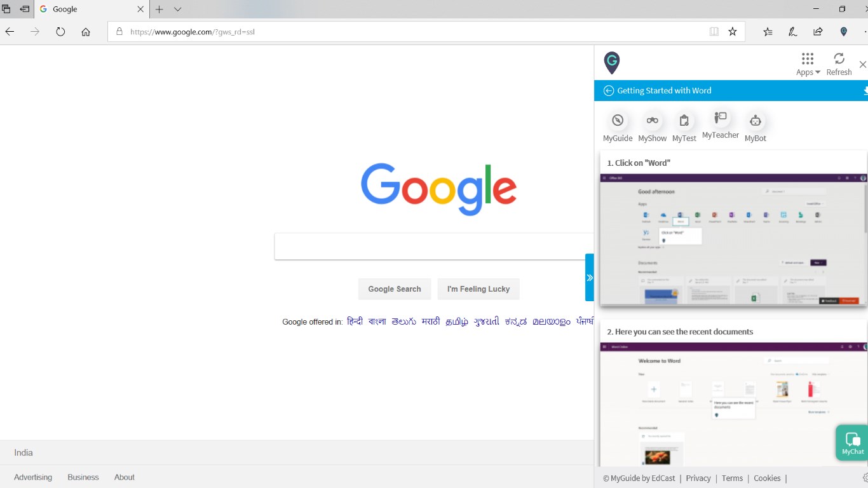Go back from Getting Started with Word

tap(609, 90)
